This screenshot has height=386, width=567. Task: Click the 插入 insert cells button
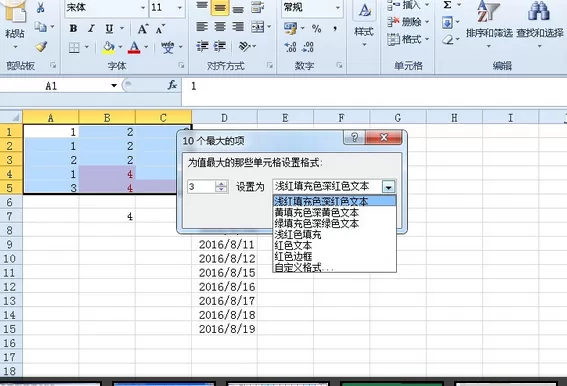click(408, 5)
